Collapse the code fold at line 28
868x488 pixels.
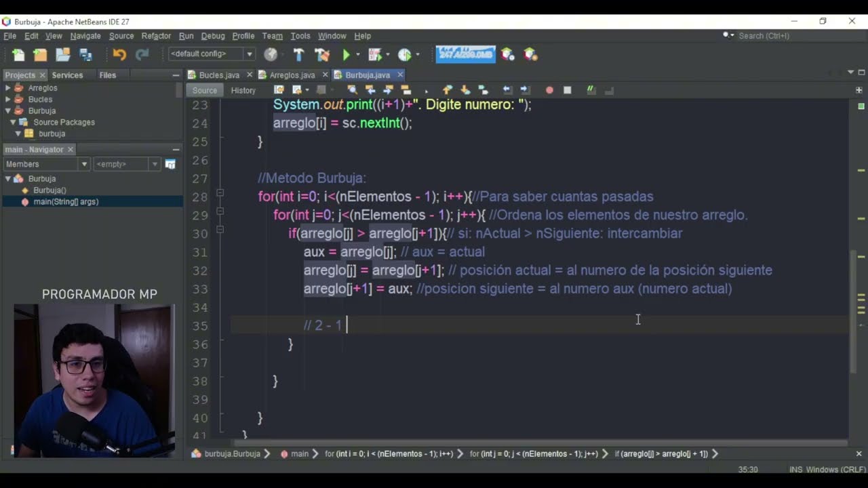(220, 194)
